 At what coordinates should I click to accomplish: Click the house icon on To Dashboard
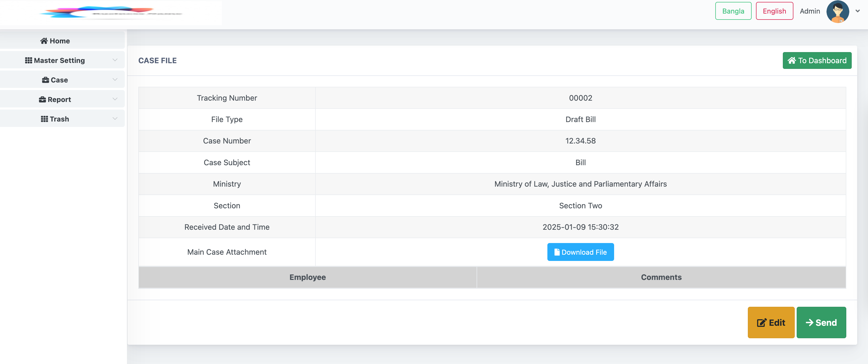tap(792, 60)
